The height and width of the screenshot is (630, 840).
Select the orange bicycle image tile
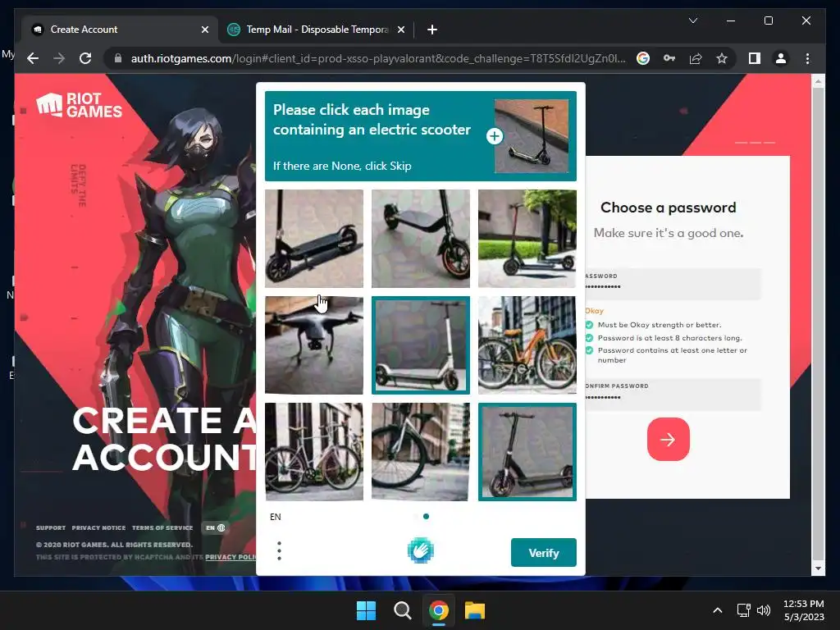coord(527,345)
